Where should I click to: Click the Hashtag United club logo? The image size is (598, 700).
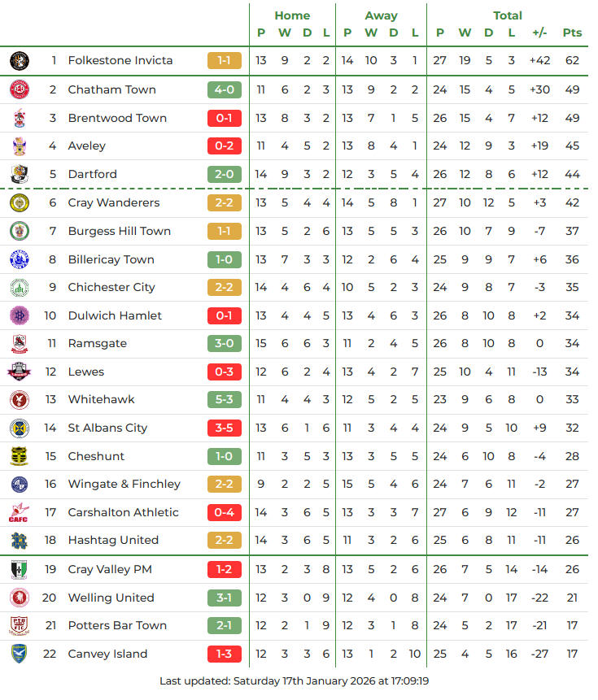(19, 540)
